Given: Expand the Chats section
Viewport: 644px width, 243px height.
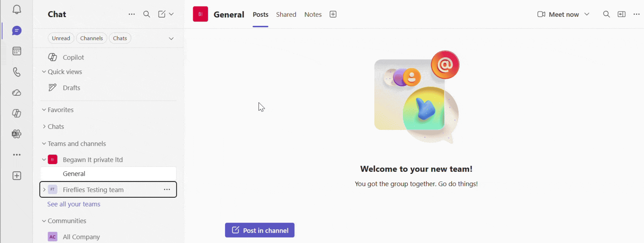Looking at the screenshot, I should 44,127.
